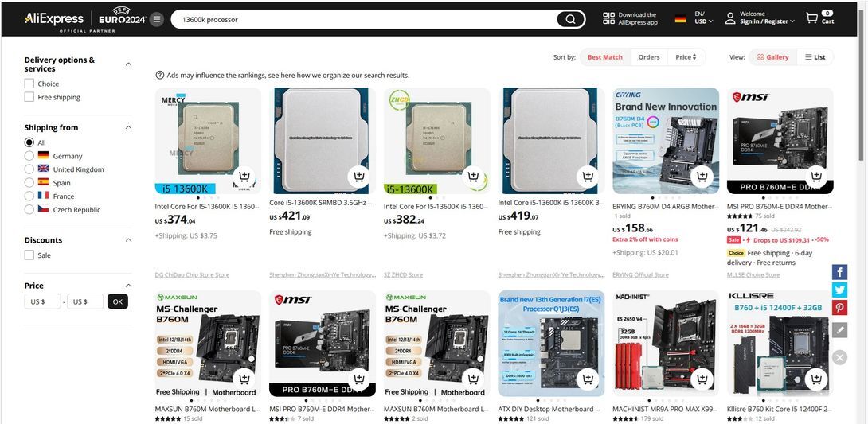Select Germany as shipping origin
Screen dimensions: 868x424
tap(29, 156)
